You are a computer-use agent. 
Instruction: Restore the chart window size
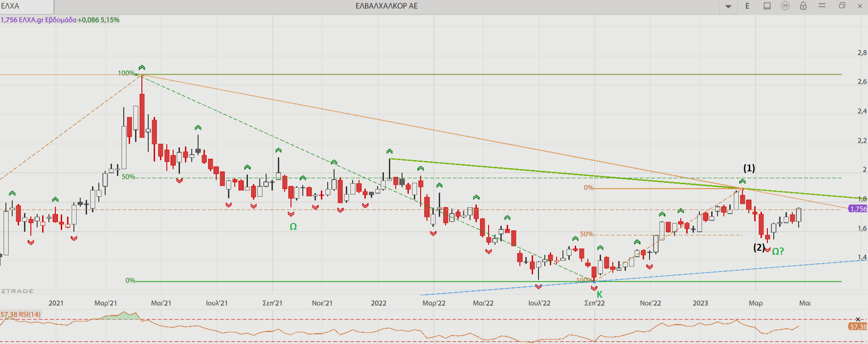842,5
